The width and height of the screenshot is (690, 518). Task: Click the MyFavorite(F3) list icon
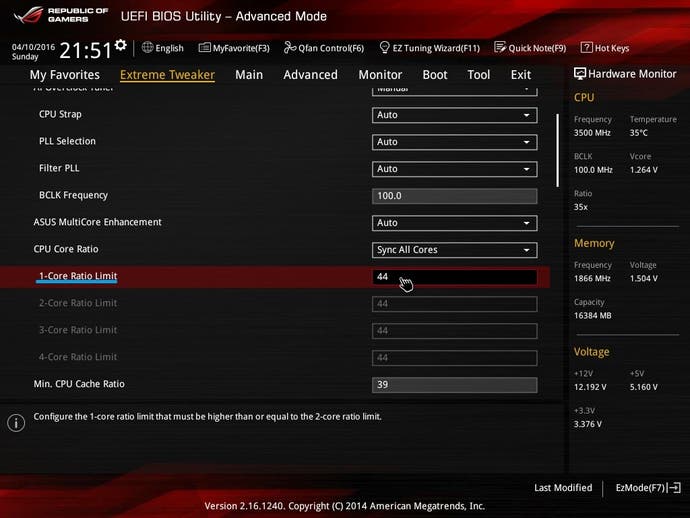point(205,48)
